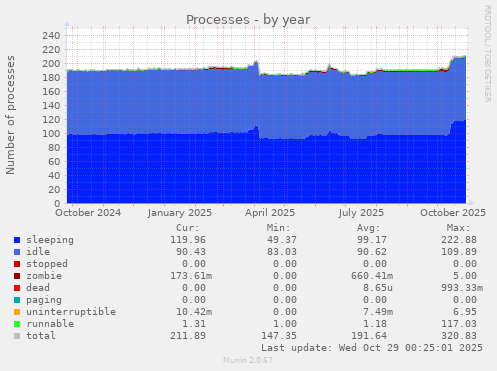Click uninterruptible average value 7.49m

point(378,312)
